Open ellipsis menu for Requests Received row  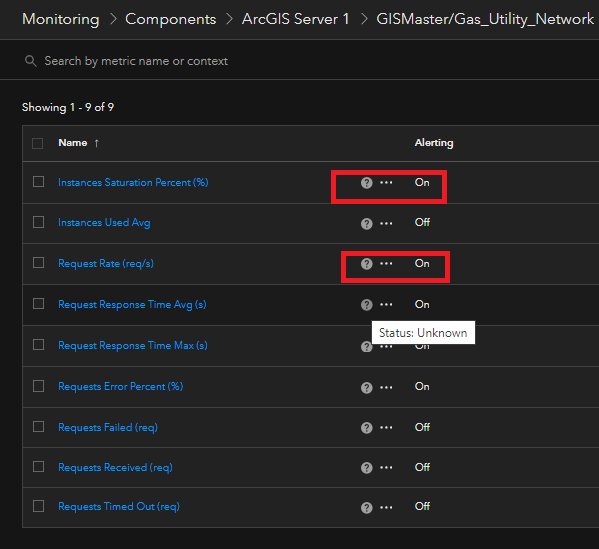[386, 468]
